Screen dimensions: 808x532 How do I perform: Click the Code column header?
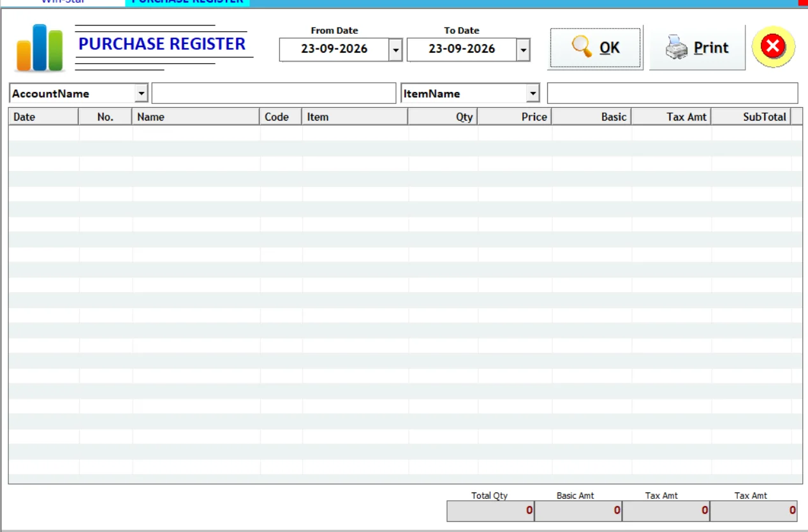pos(281,117)
